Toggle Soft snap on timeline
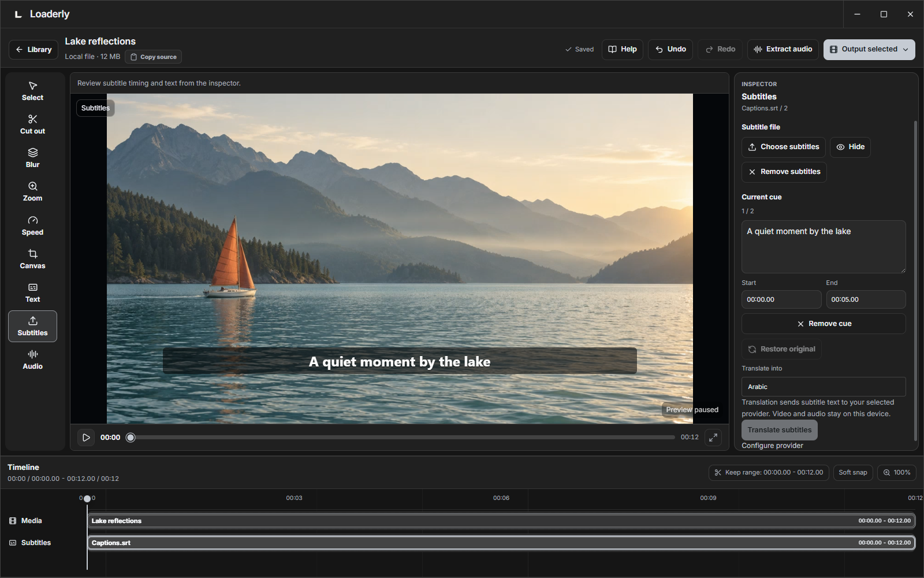 click(853, 473)
